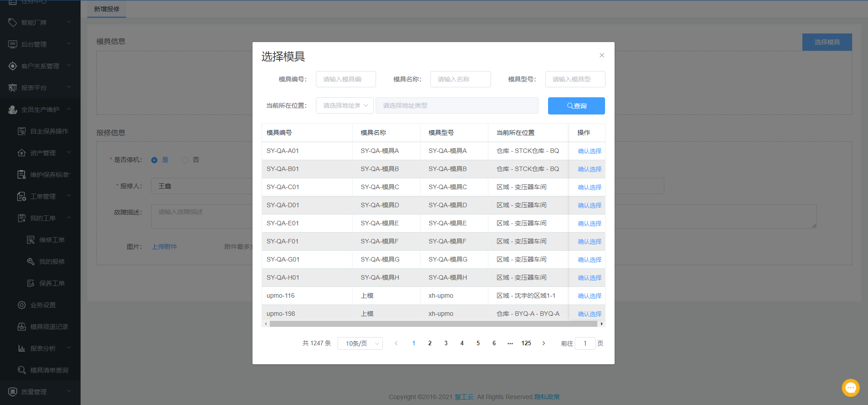Select the 是 radio for 是否停机

[154, 160]
